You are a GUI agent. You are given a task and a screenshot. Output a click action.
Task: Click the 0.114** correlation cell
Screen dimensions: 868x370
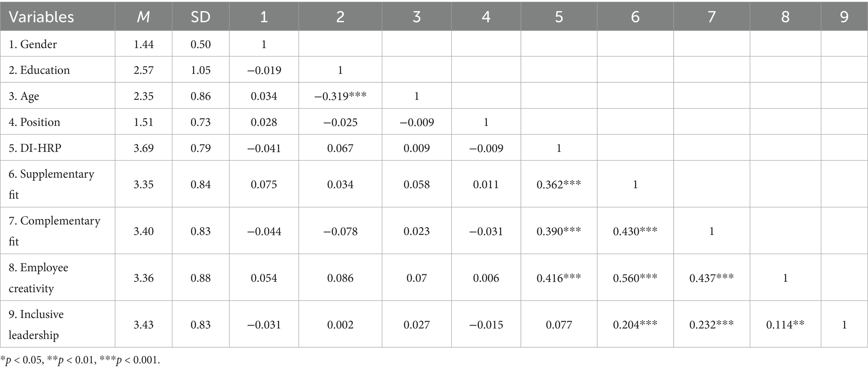[x=785, y=325]
